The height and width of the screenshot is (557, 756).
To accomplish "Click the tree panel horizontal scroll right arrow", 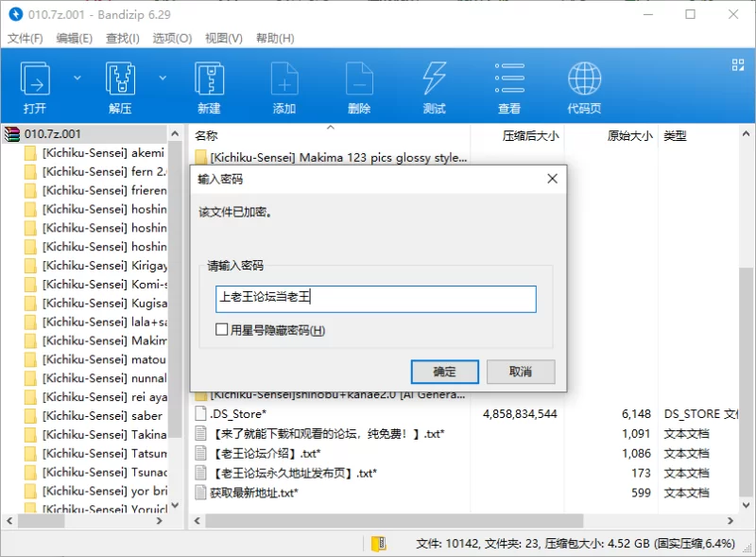I will click(160, 521).
